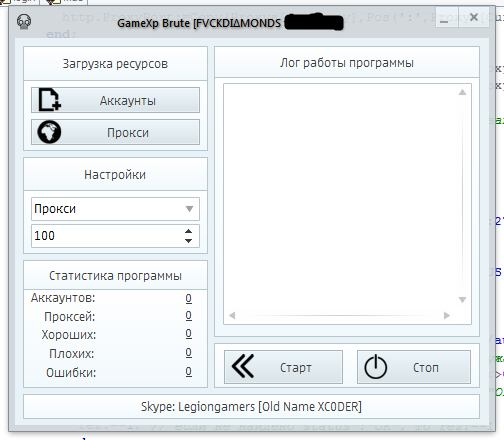504x440 pixels.
Task: Click the log scroll up arrow
Action: pyautogui.click(x=462, y=92)
